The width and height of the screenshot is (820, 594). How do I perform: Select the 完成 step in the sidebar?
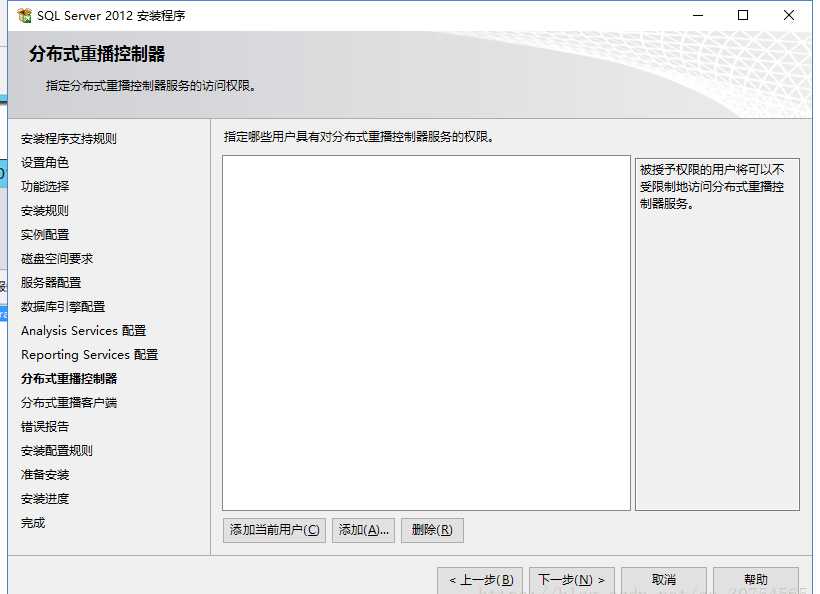pyautogui.click(x=33, y=523)
